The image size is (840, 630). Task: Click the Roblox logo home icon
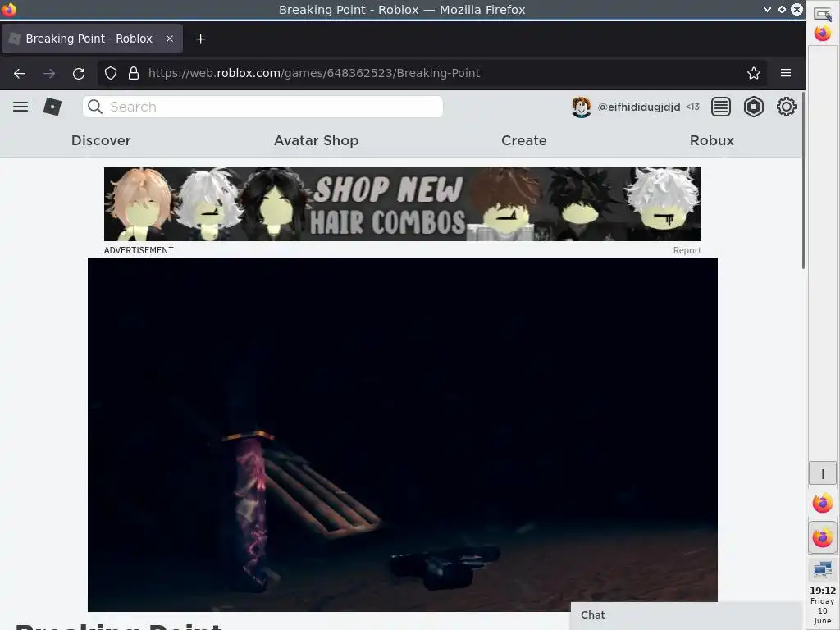pos(52,107)
